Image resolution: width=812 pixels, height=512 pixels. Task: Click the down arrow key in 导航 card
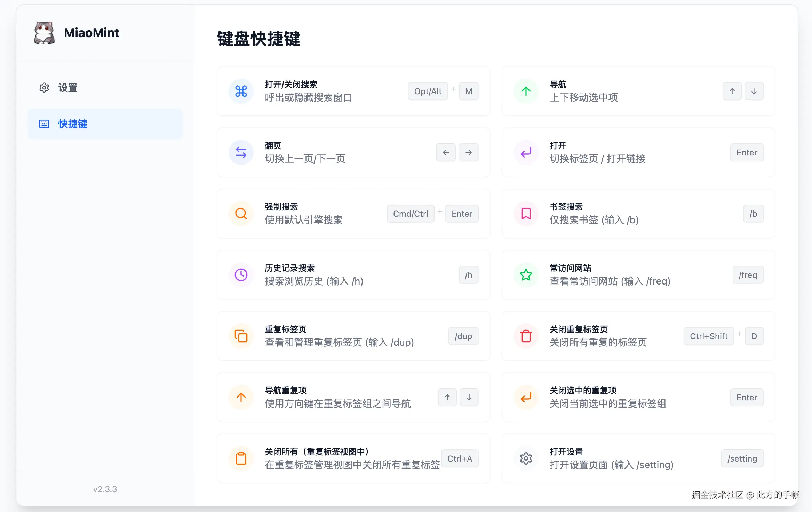pyautogui.click(x=754, y=91)
